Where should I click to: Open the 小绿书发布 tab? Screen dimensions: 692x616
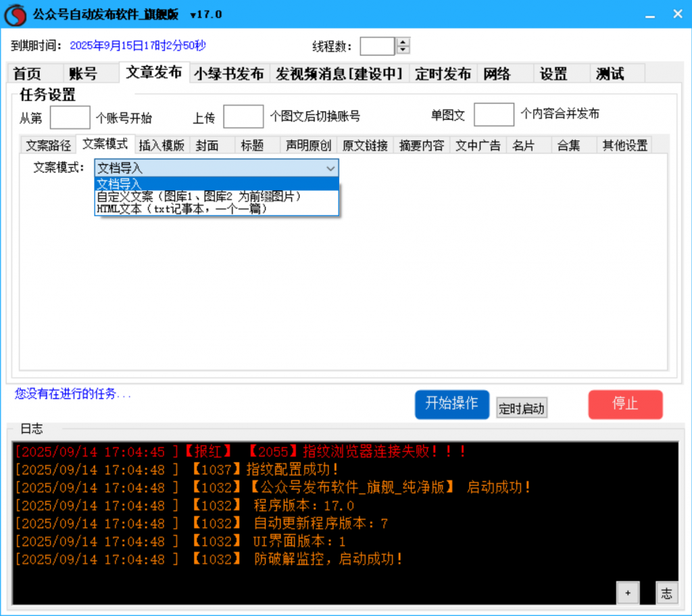[229, 74]
